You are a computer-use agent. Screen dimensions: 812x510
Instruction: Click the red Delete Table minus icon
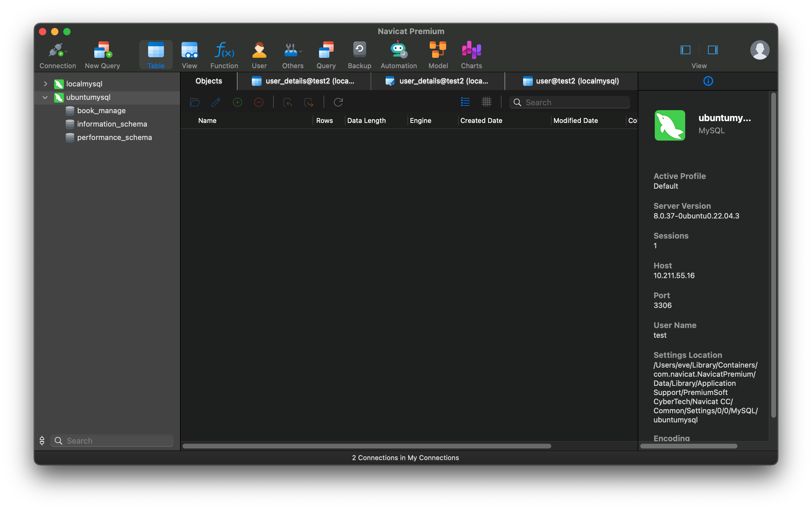(x=259, y=102)
